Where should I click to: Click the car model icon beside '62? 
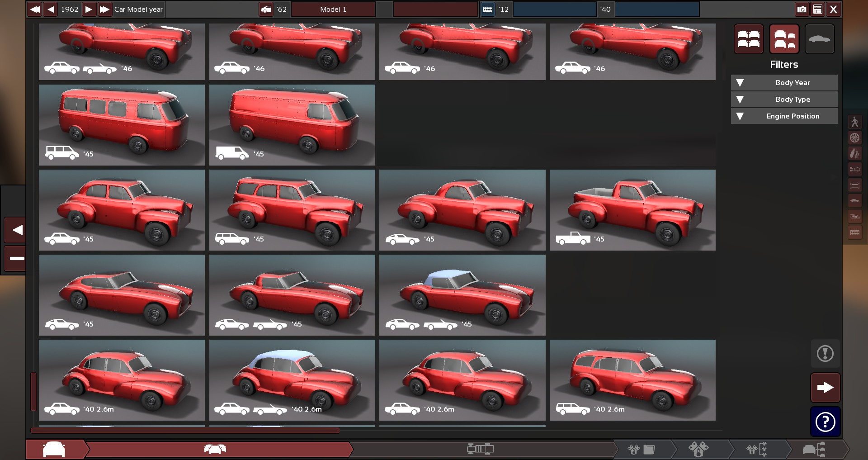[x=266, y=9]
